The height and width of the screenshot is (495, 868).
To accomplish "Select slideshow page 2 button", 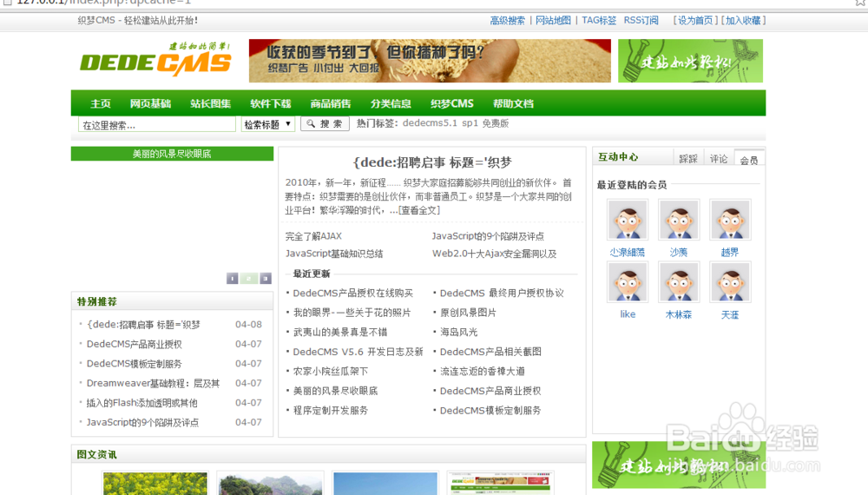I will click(249, 279).
